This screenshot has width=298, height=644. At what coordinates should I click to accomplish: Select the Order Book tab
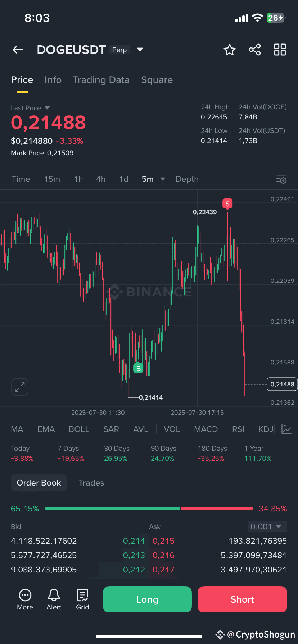click(39, 483)
